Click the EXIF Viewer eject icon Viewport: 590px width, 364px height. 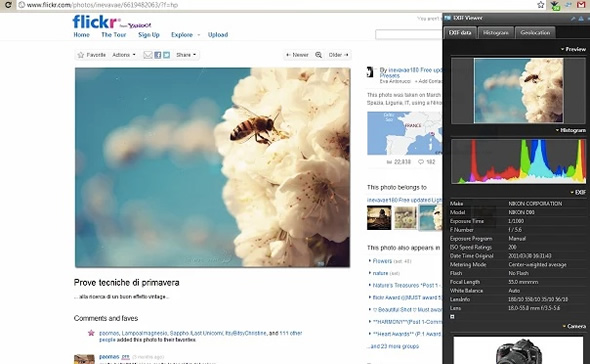point(581,18)
